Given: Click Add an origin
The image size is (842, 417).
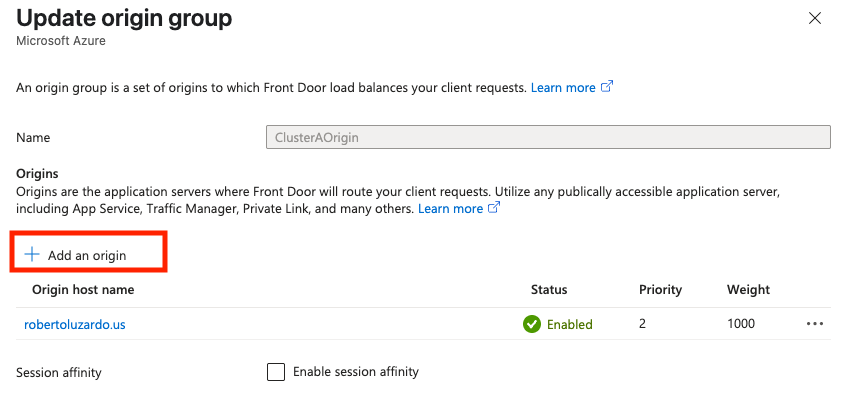Looking at the screenshot, I should click(x=77, y=255).
